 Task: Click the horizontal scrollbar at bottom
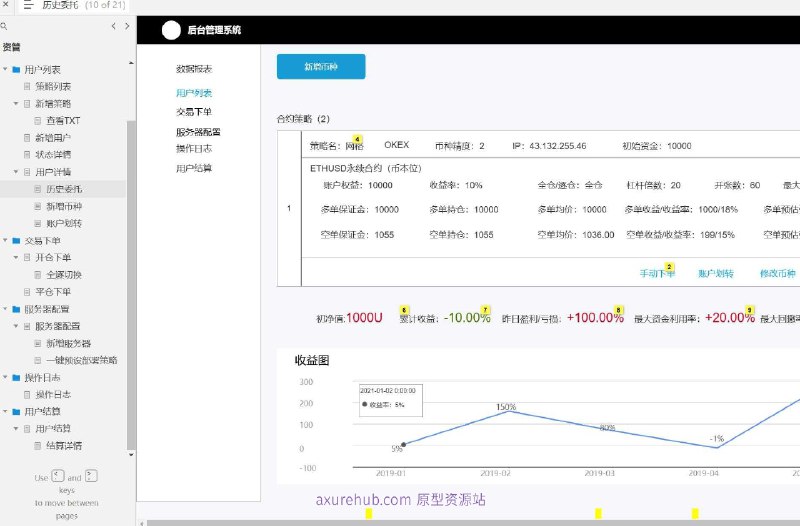(x=472, y=523)
